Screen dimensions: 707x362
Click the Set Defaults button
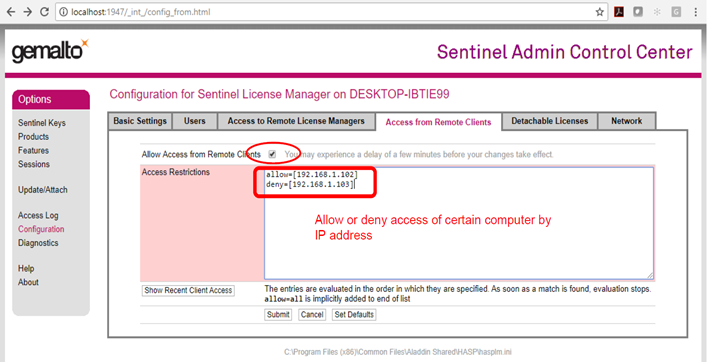[354, 315]
